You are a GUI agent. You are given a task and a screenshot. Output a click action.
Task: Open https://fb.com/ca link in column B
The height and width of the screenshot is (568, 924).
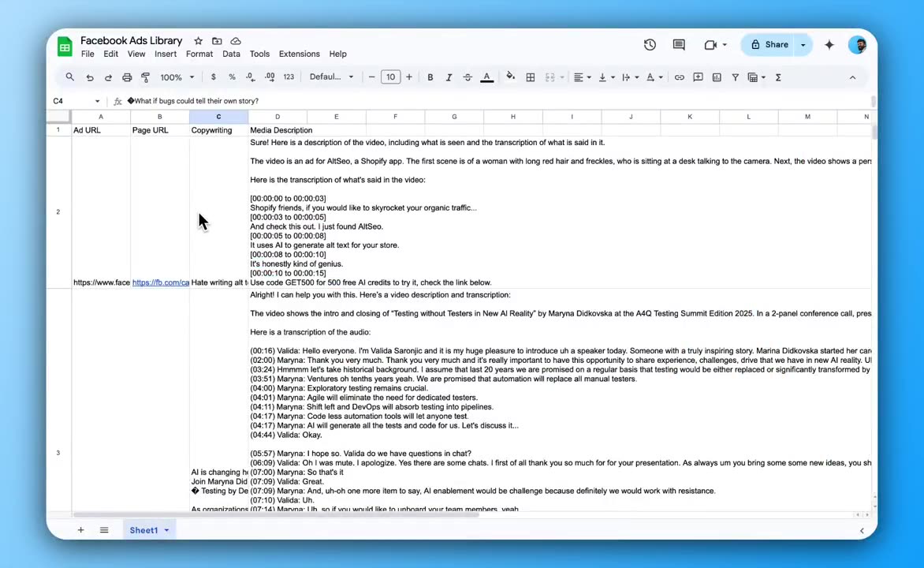pos(160,282)
